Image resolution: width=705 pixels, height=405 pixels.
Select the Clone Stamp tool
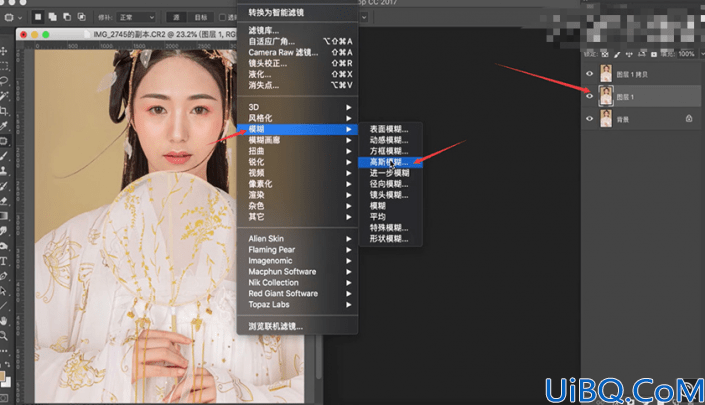coord(4,171)
